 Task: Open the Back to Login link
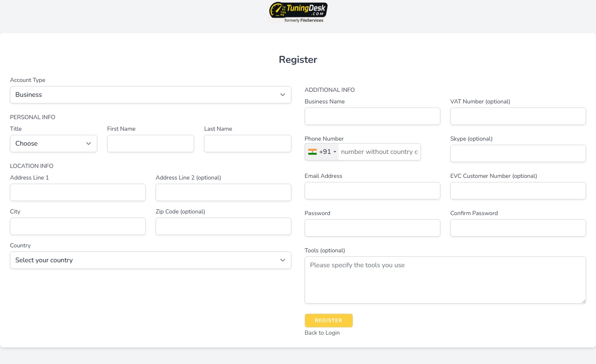(322, 333)
